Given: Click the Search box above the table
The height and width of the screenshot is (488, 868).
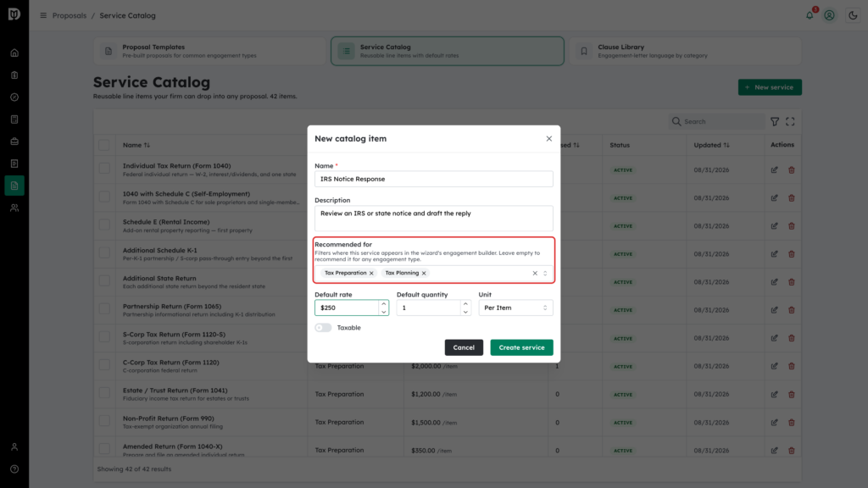Looking at the screenshot, I should (x=716, y=122).
